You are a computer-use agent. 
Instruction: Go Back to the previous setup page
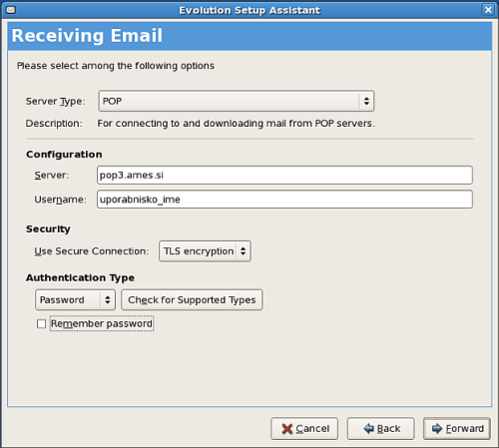click(x=381, y=428)
